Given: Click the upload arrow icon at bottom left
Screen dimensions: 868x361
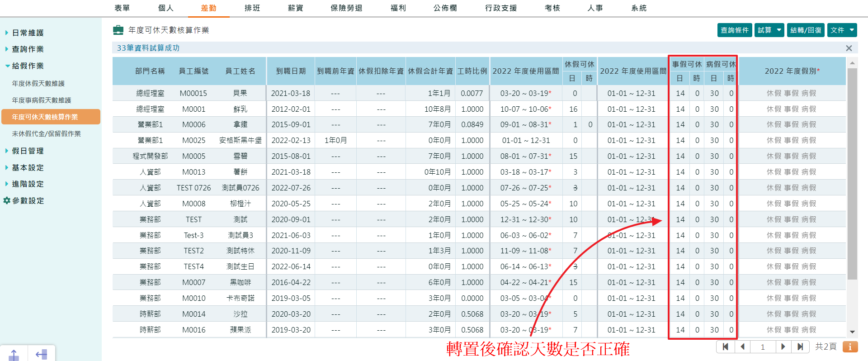Looking at the screenshot, I should click(x=14, y=354).
